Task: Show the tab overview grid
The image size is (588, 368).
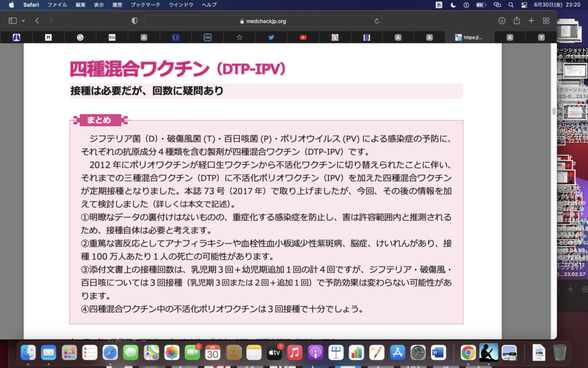Action: tap(546, 21)
